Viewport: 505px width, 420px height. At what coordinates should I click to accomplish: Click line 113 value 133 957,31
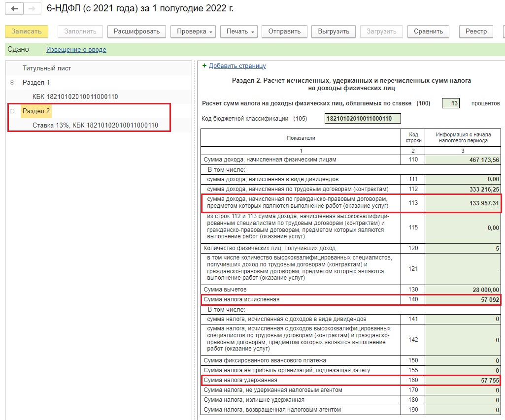coord(463,203)
